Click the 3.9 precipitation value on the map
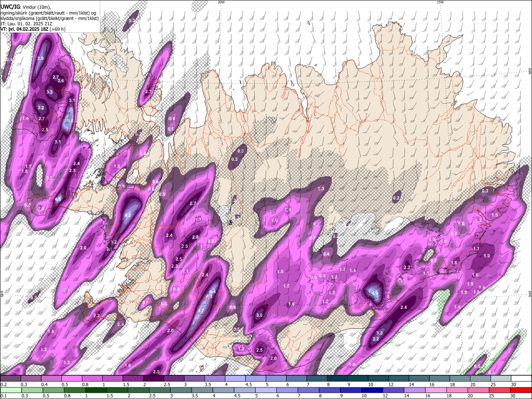 [40, 58]
